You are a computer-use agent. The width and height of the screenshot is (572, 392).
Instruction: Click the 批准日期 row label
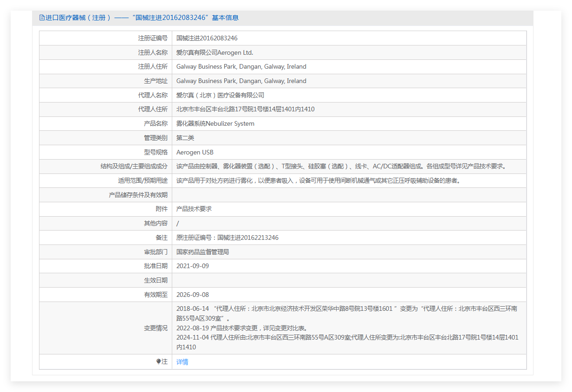click(x=156, y=266)
